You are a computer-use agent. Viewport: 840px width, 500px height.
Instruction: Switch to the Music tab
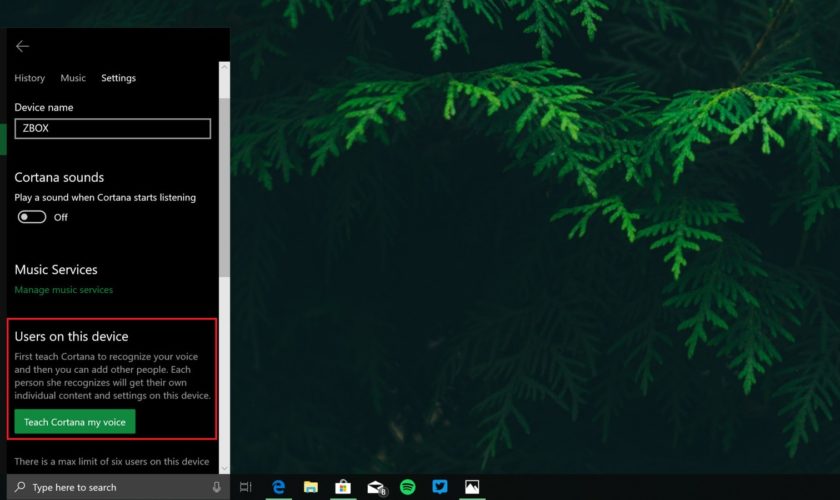[73, 78]
